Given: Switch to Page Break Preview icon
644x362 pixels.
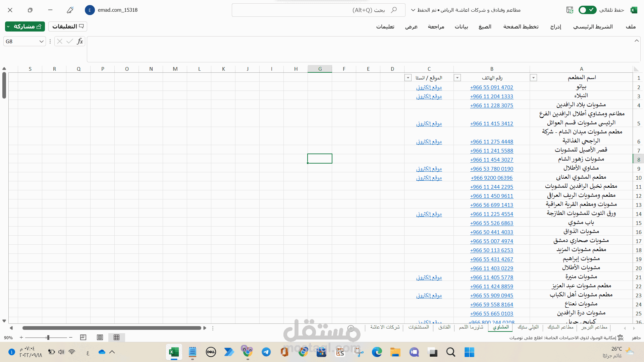Looking at the screenshot, I should pyautogui.click(x=83, y=337).
